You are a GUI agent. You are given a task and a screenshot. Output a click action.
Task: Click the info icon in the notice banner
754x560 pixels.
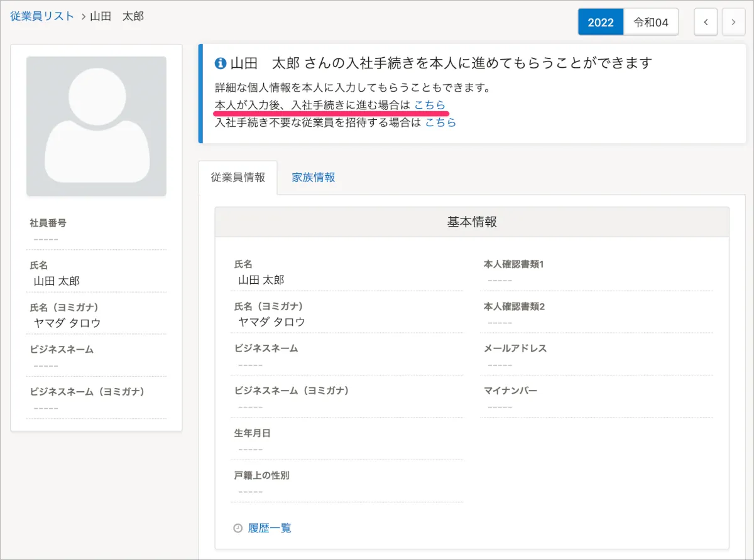[220, 63]
